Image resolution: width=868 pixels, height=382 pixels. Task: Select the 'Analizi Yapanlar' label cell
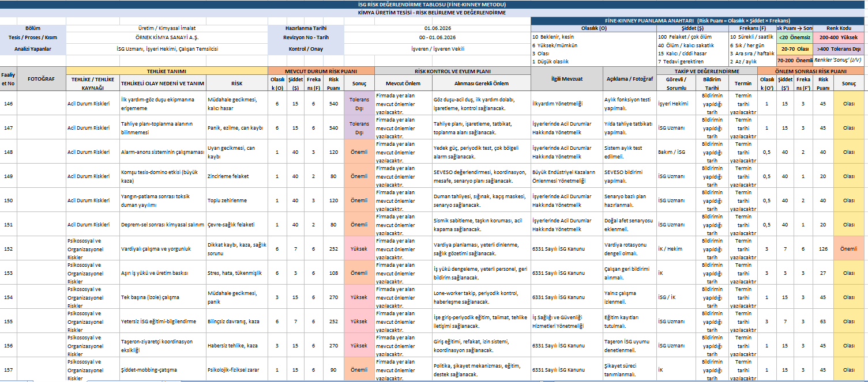[33, 49]
